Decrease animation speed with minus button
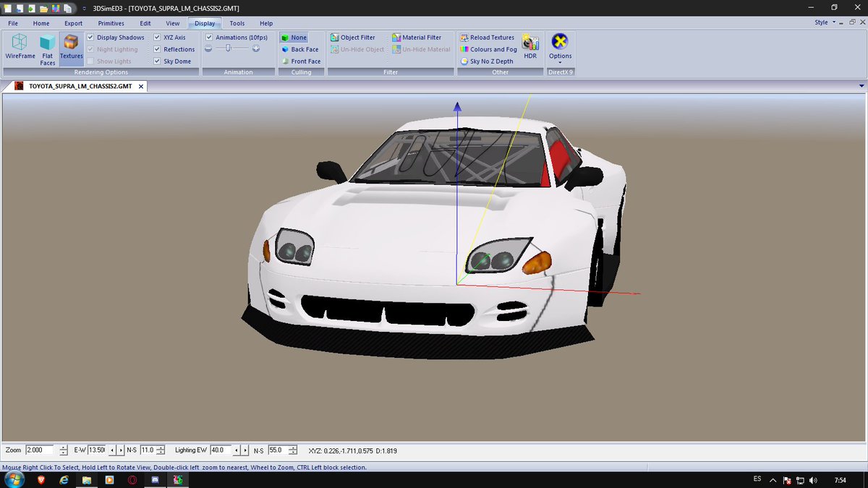868x488 pixels. pos(208,48)
